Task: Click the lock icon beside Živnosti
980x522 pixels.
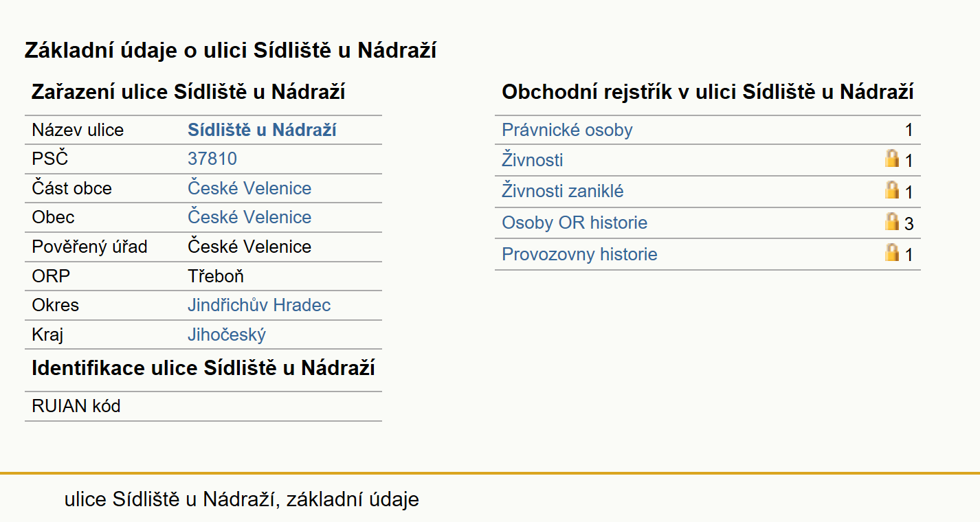Action: point(891,159)
